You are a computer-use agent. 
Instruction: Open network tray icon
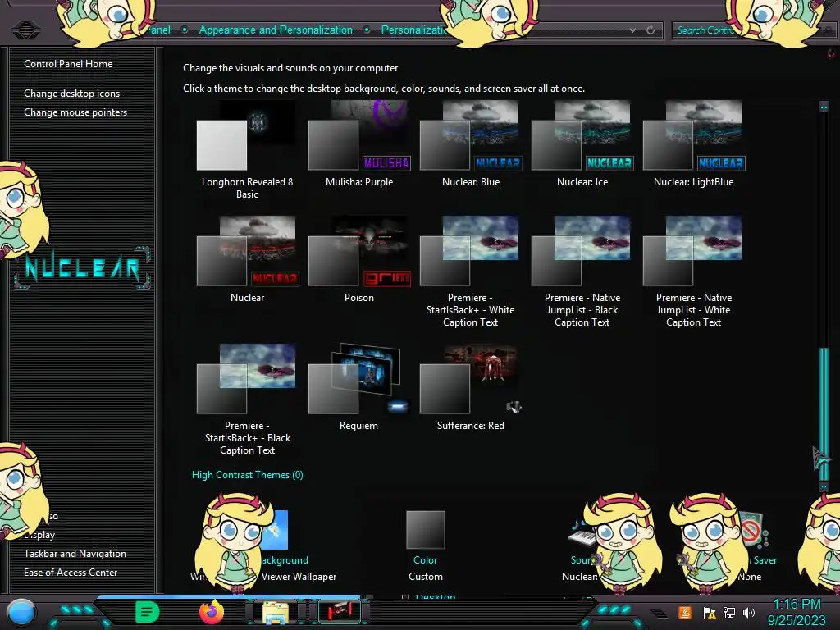click(x=729, y=612)
